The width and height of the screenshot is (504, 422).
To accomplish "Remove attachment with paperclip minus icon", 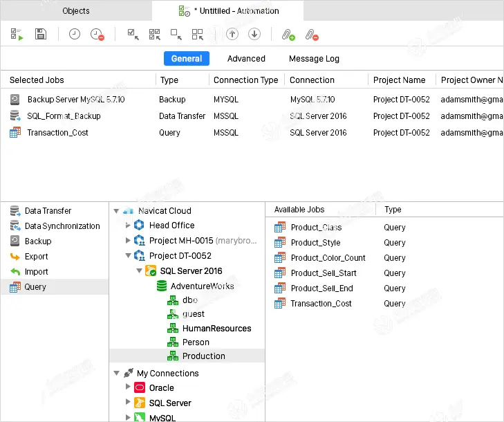I will point(312,35).
